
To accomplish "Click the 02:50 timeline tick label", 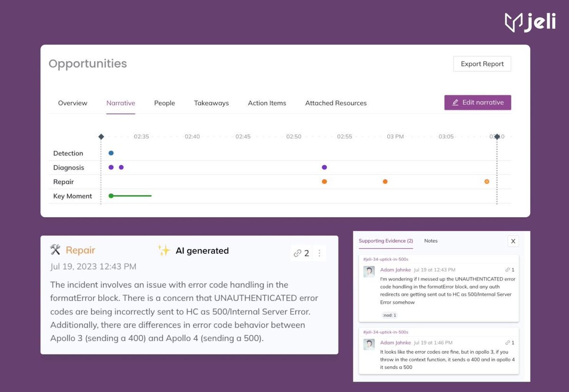I will point(294,137).
